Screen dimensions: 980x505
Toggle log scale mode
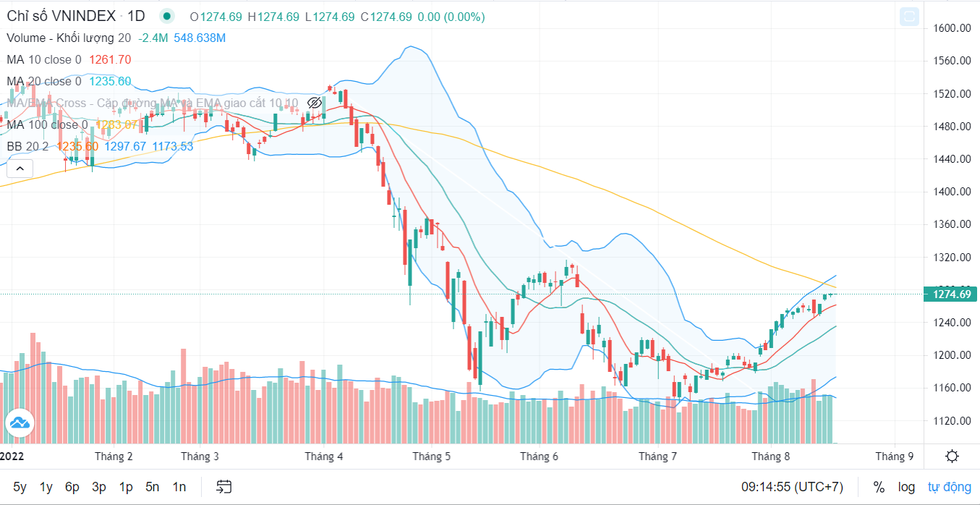tap(906, 487)
